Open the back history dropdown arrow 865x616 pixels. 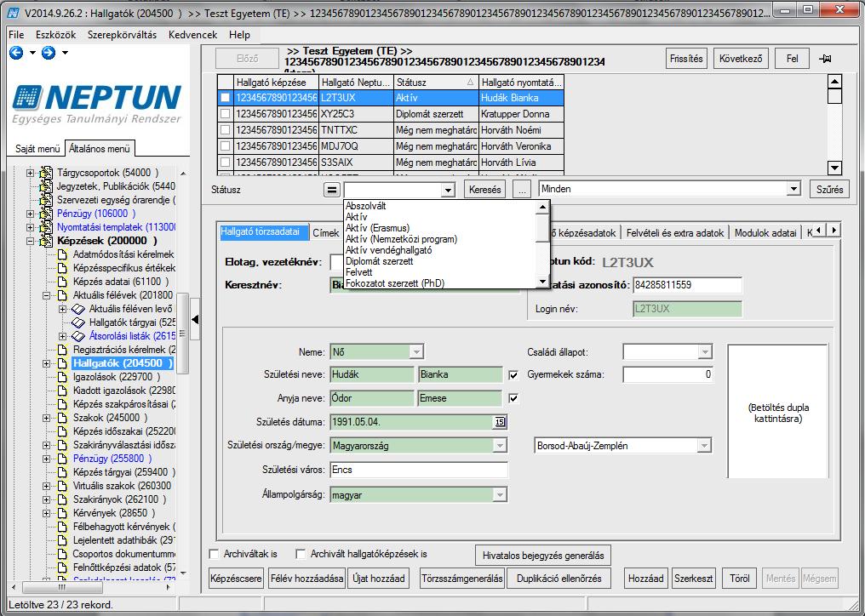tap(32, 53)
